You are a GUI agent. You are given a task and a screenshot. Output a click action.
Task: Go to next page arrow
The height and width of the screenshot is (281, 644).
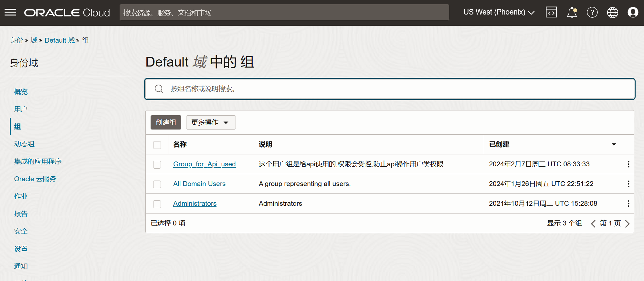point(628,224)
